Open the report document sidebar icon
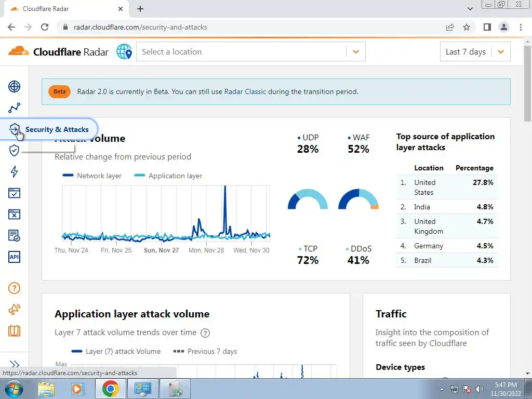Image resolution: width=532 pixels, height=399 pixels. [14, 235]
